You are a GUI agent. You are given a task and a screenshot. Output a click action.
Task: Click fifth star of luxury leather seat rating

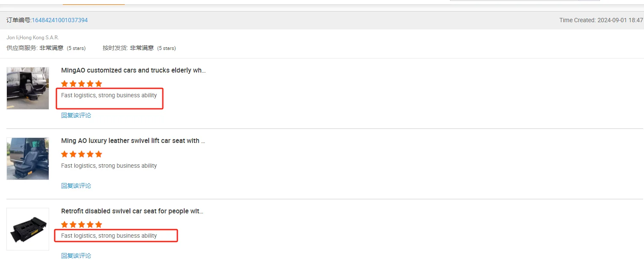(99, 154)
